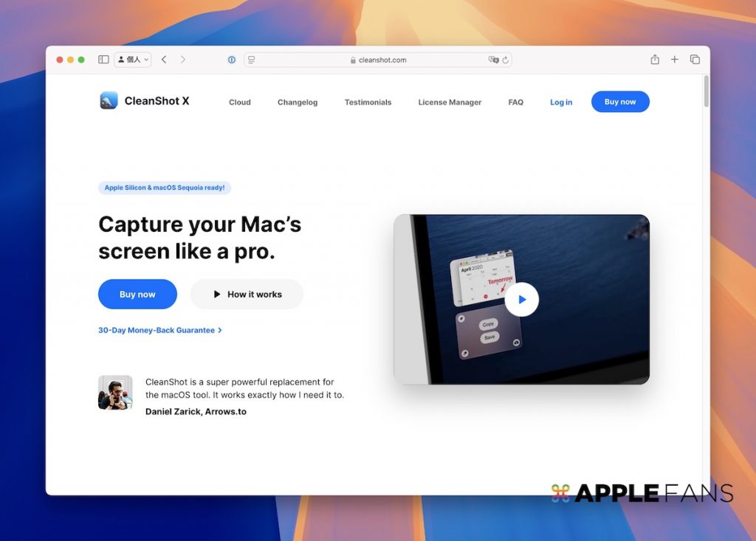Click the How it works button

[x=247, y=294]
